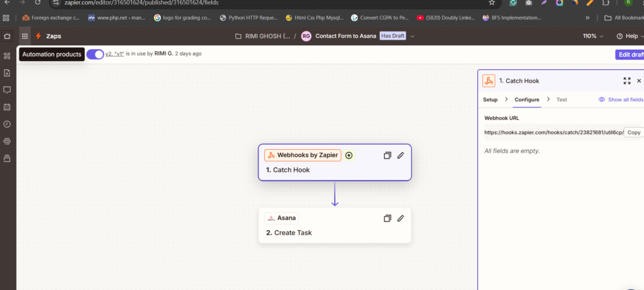Image resolution: width=644 pixels, height=290 pixels.
Task: Click the webhook logo in panel header
Action: click(x=488, y=81)
